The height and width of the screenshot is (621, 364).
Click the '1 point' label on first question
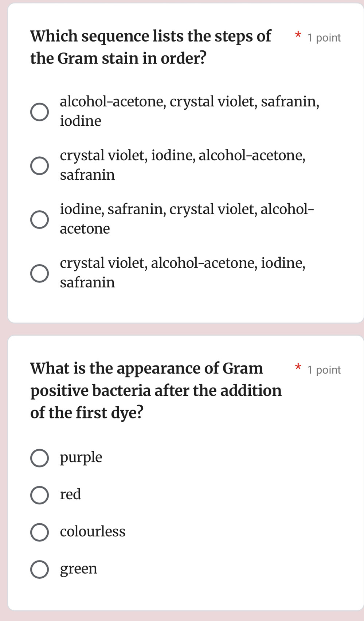(x=324, y=37)
